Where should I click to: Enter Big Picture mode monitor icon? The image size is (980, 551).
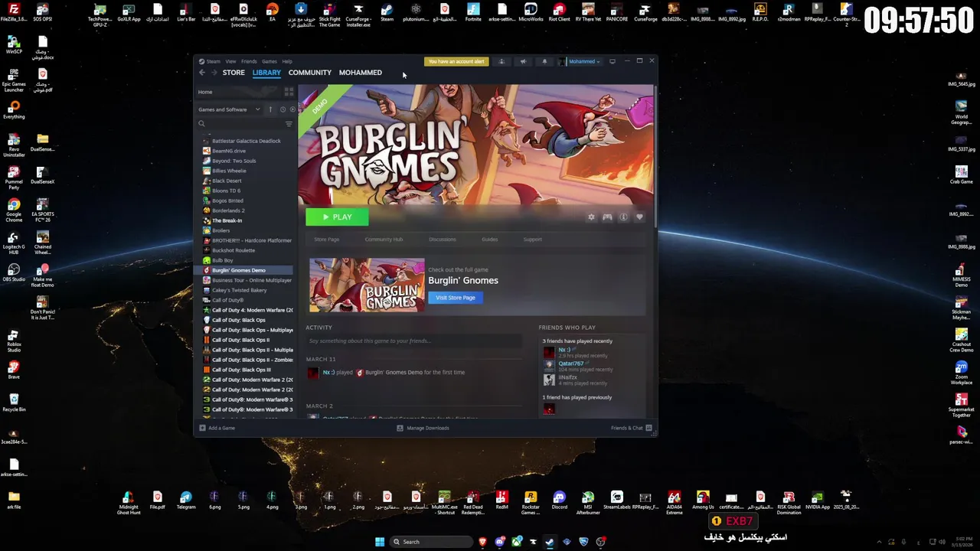612,61
